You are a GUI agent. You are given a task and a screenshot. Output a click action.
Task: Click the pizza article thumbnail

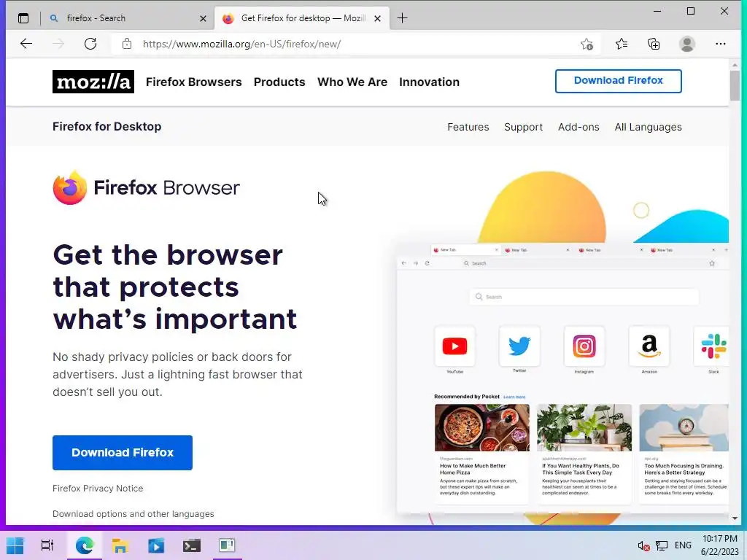(x=481, y=427)
